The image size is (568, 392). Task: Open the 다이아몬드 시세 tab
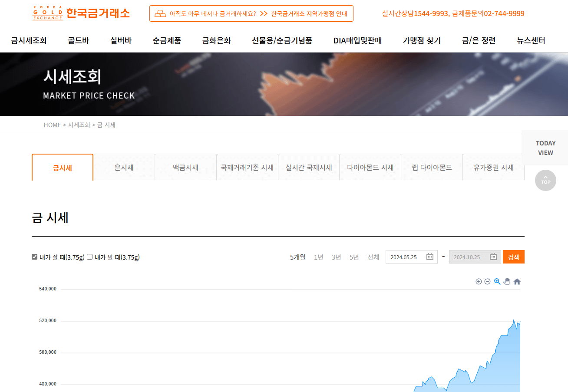tap(370, 167)
